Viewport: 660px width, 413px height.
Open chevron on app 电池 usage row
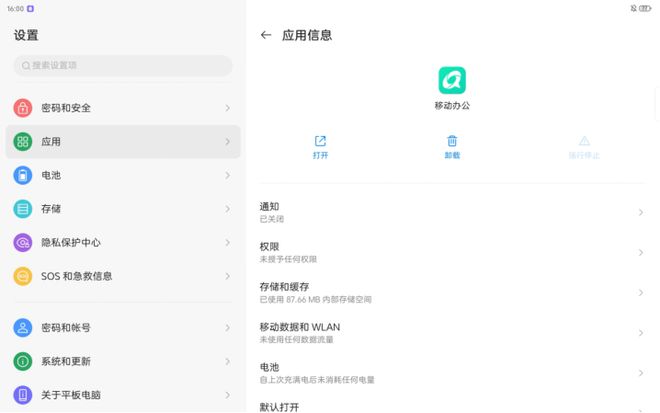641,373
